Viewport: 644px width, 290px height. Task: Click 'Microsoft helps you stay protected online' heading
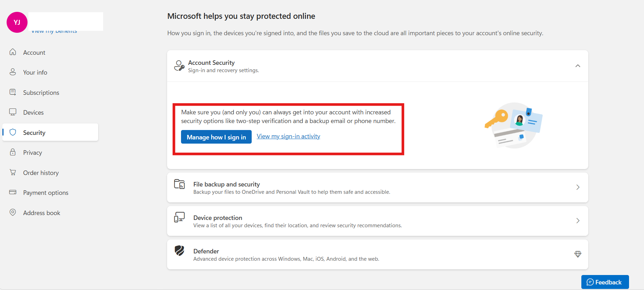tap(241, 16)
